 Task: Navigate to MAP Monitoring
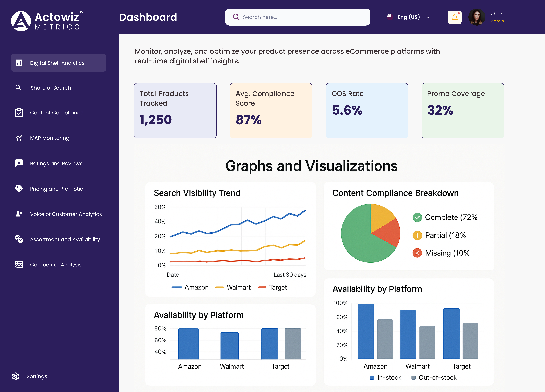pos(50,138)
